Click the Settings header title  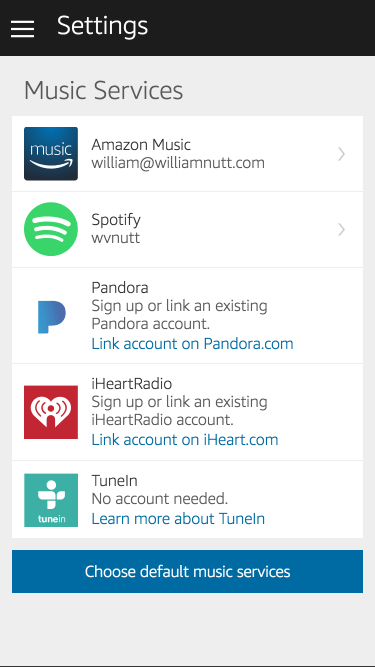click(x=102, y=26)
